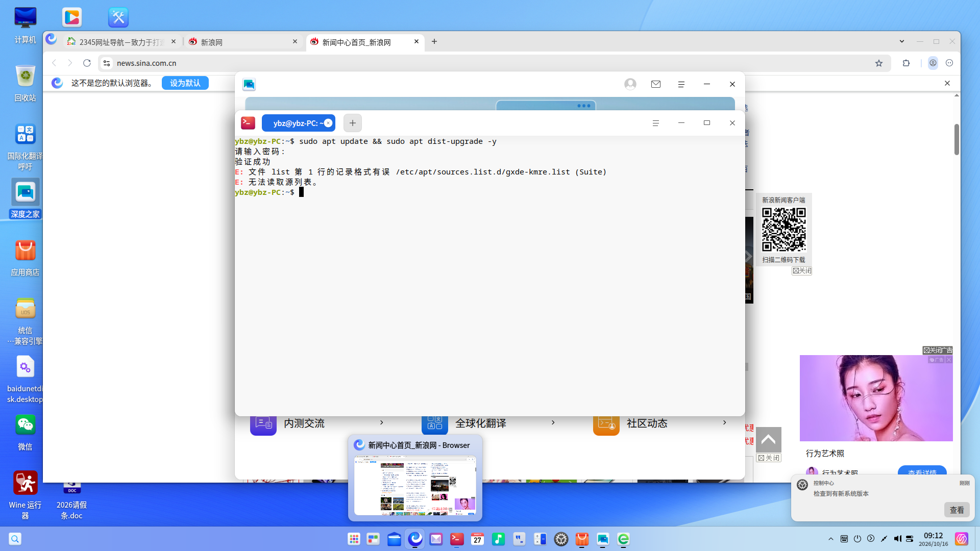980x551 pixels.
Task: Toggle the volume icon in system tray
Action: tap(897, 539)
